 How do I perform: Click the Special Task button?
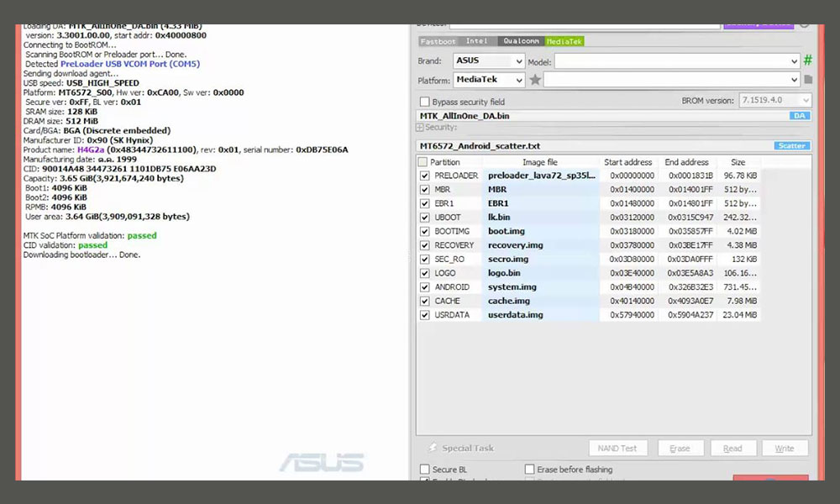point(462,448)
